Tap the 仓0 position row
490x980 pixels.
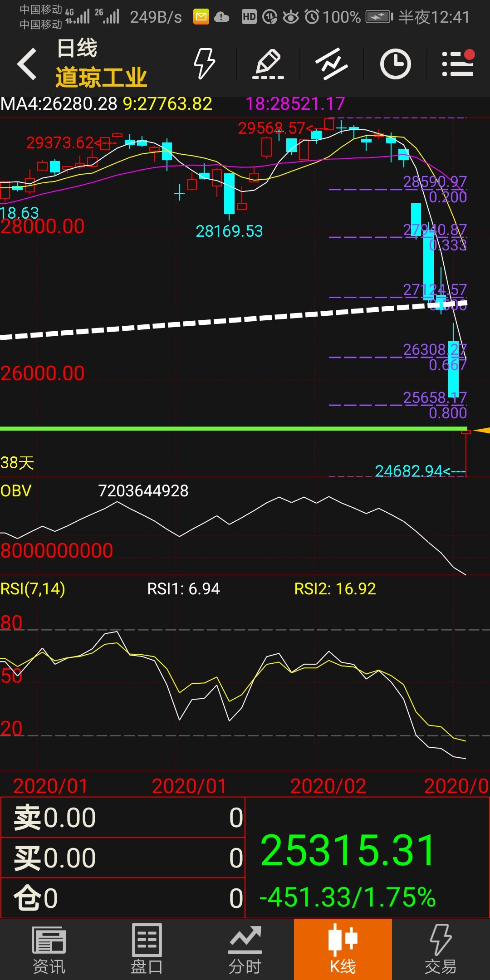(x=122, y=898)
